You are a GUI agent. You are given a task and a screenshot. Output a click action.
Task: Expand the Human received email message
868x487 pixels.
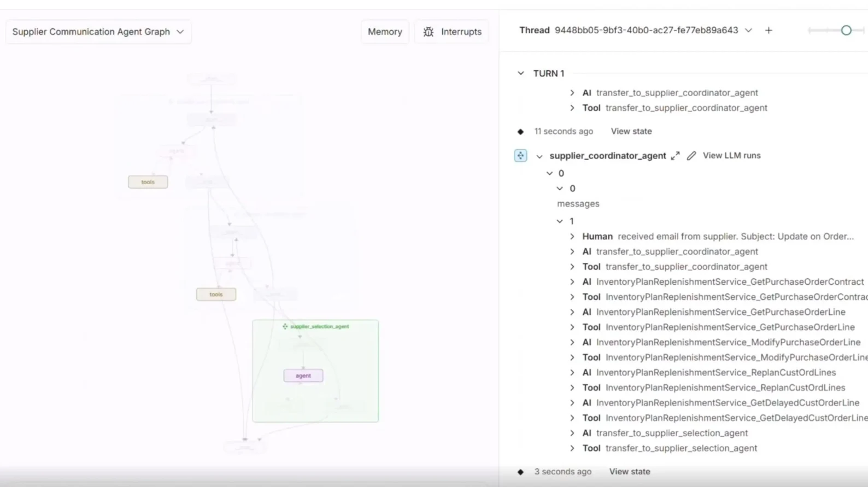click(572, 237)
